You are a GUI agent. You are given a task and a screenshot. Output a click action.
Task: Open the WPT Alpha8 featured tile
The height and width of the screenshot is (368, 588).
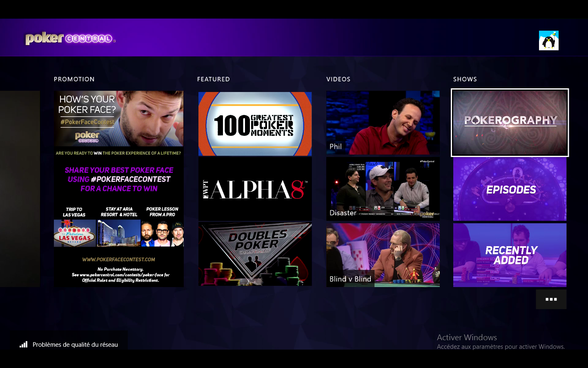255,189
